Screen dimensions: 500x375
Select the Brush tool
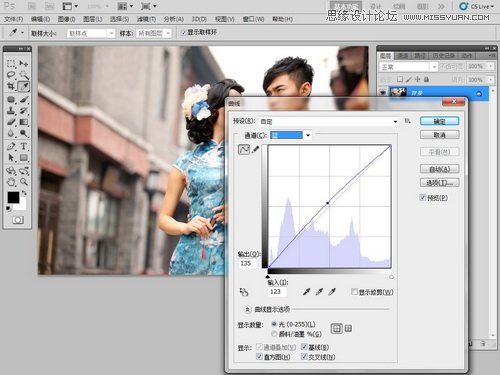tap(24, 99)
